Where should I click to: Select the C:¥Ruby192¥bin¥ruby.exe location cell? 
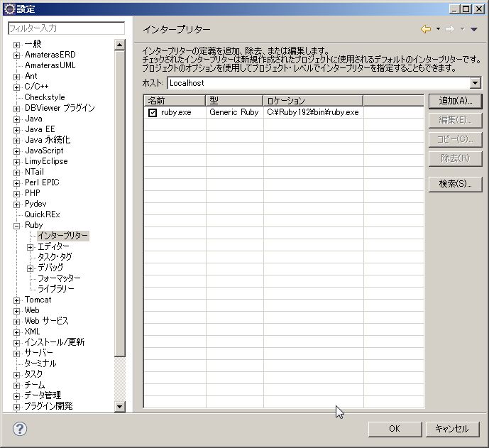point(313,112)
